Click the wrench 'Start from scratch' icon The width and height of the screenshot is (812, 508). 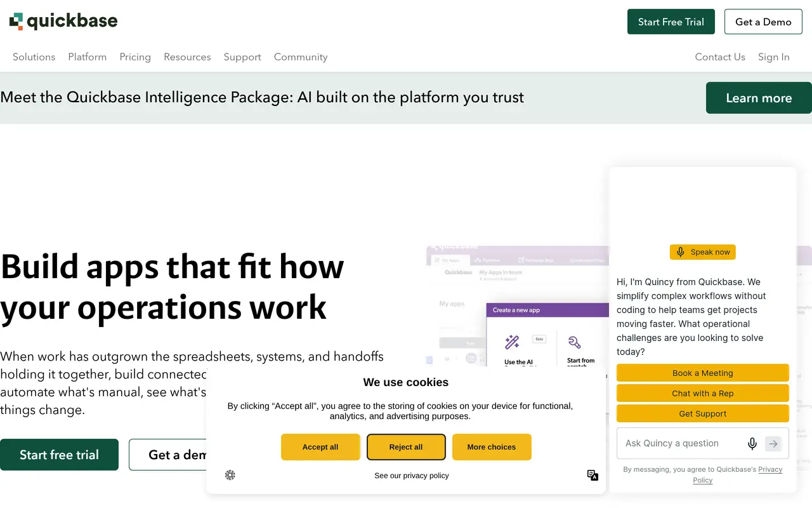tap(575, 342)
